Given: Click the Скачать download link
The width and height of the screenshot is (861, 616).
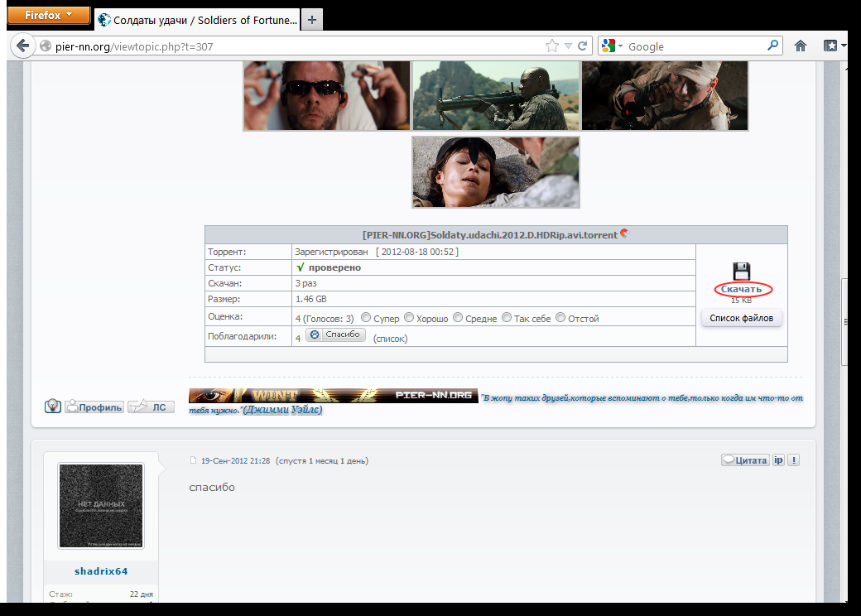Looking at the screenshot, I should pos(741,289).
